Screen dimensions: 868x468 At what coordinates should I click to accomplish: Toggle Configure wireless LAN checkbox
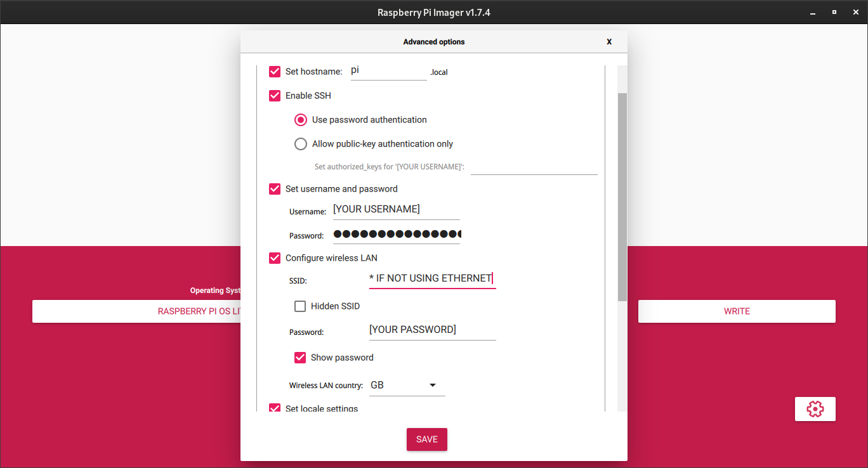click(275, 258)
